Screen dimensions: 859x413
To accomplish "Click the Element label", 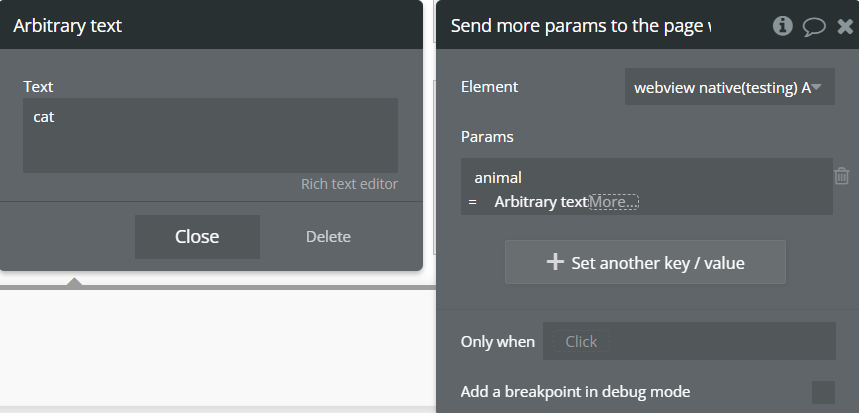I will point(489,87).
